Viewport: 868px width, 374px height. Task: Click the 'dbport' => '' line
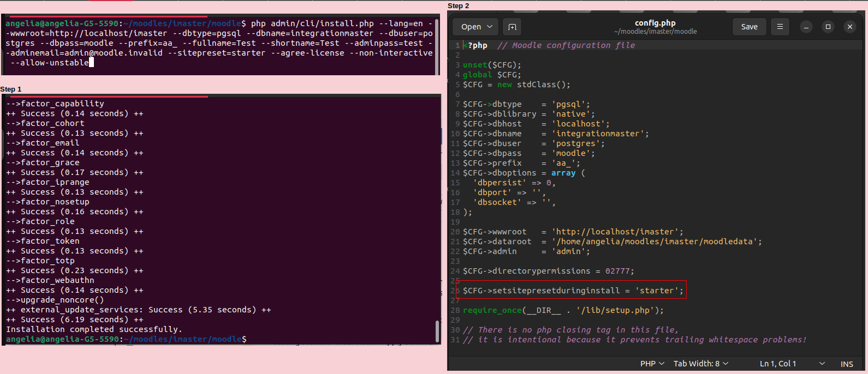(x=509, y=192)
